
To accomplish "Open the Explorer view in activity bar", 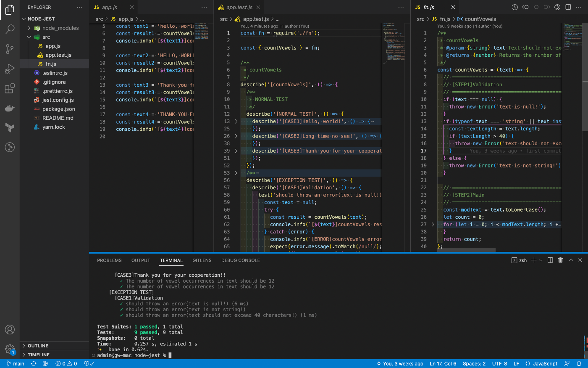I will tap(10, 9).
